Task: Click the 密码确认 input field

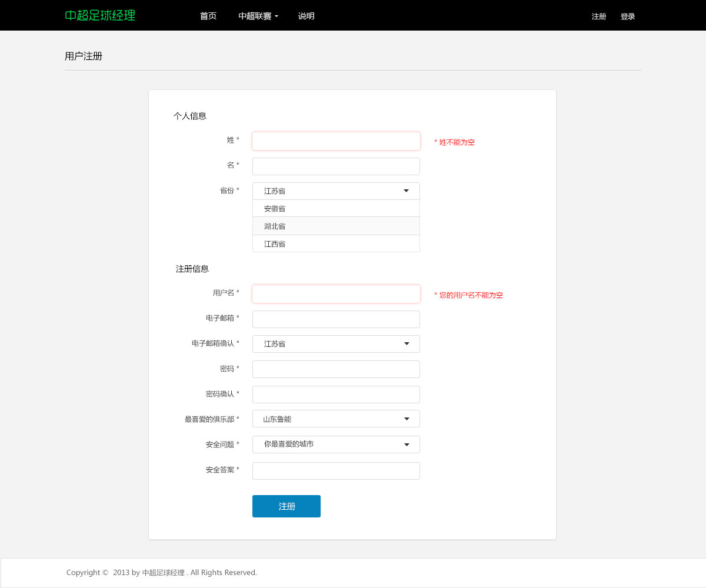Action: point(336,395)
